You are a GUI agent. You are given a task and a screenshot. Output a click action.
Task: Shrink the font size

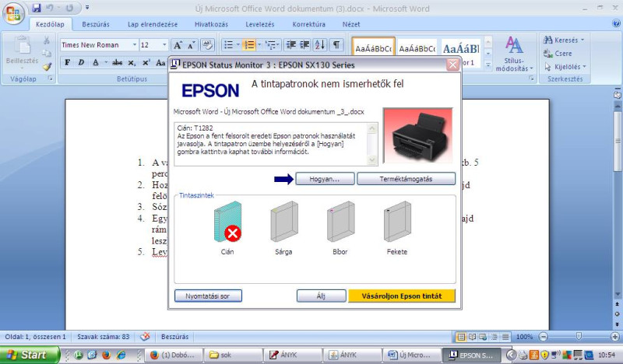pos(192,45)
